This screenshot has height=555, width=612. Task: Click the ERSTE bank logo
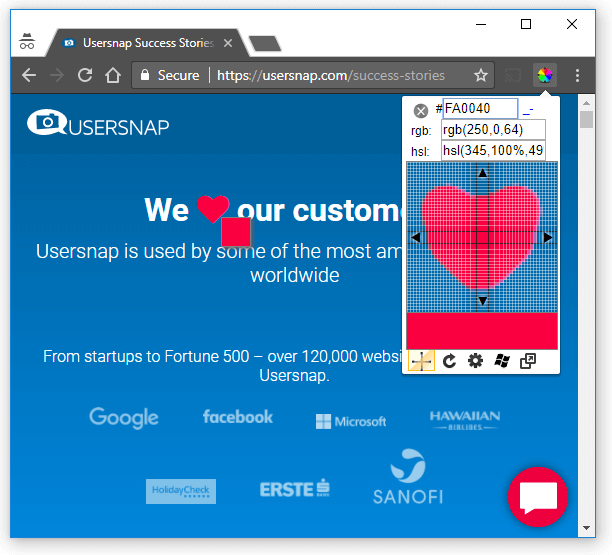pyautogui.click(x=295, y=489)
